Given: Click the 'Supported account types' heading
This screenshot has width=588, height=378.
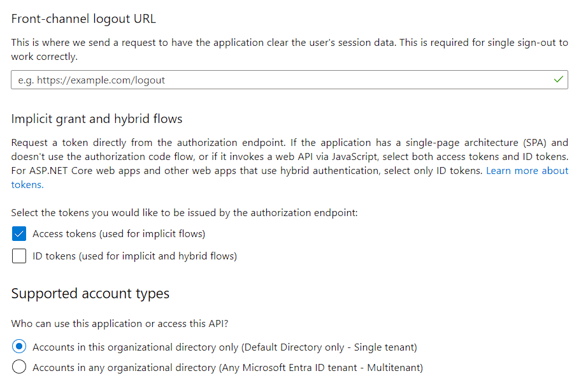Looking at the screenshot, I should [90, 294].
